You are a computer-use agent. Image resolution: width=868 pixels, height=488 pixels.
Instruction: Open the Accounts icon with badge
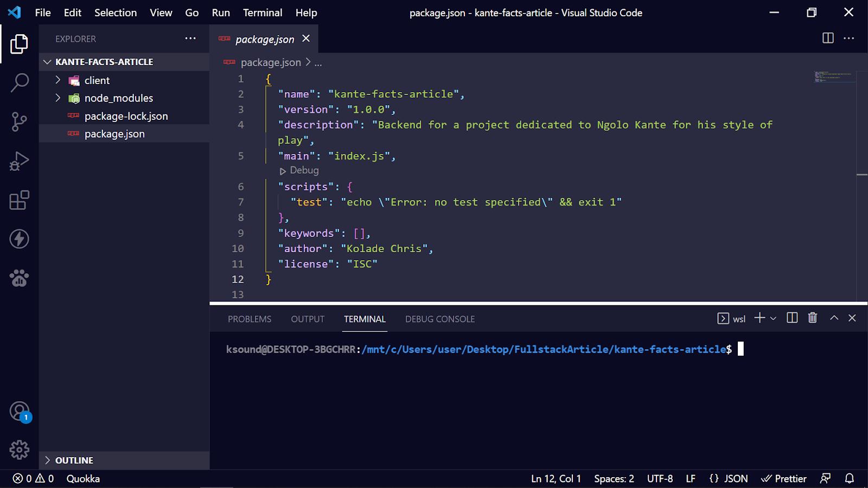point(20,412)
